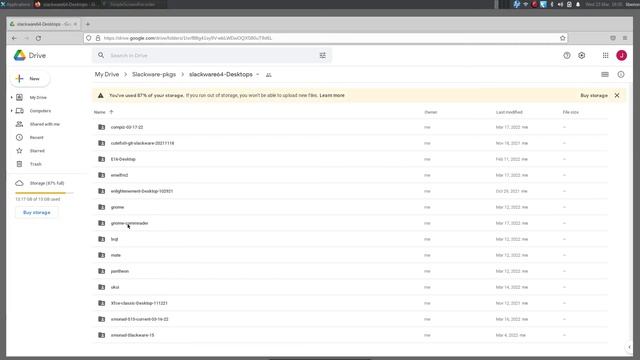The height and width of the screenshot is (360, 640).
Task: Select the E16-Desktop folder
Action: (x=350, y=159)
